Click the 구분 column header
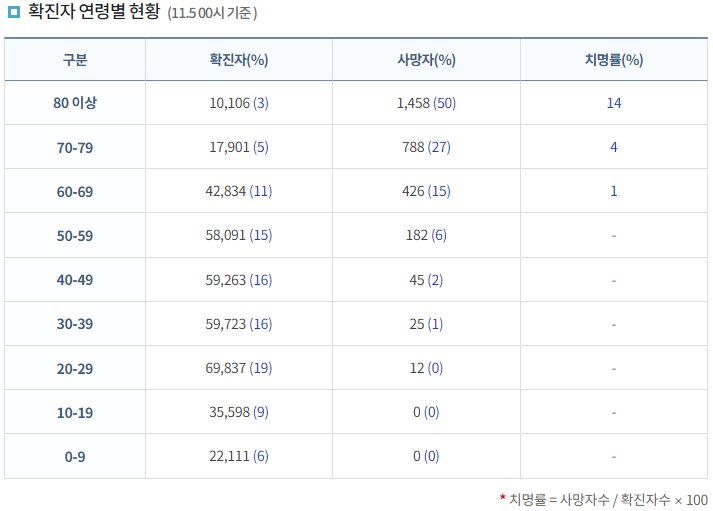 click(75, 60)
